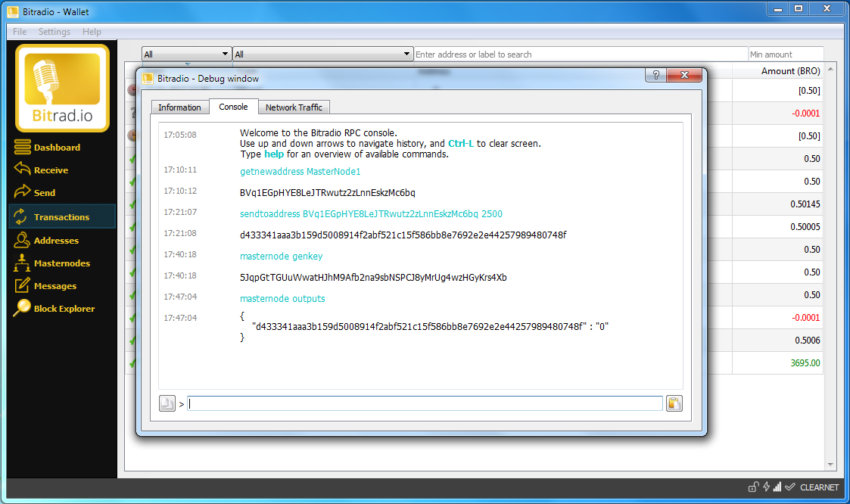
Task: Open the File menu
Action: (20, 32)
